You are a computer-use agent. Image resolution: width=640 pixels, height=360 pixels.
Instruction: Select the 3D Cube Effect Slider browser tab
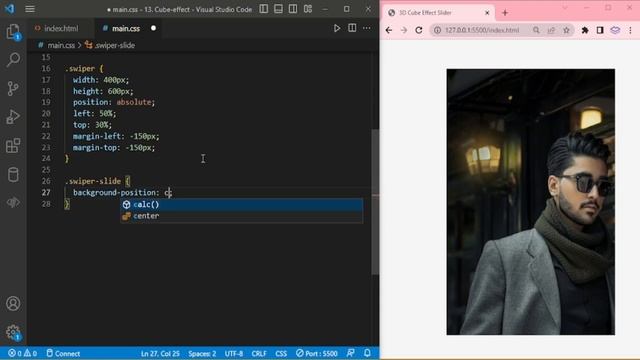(439, 13)
